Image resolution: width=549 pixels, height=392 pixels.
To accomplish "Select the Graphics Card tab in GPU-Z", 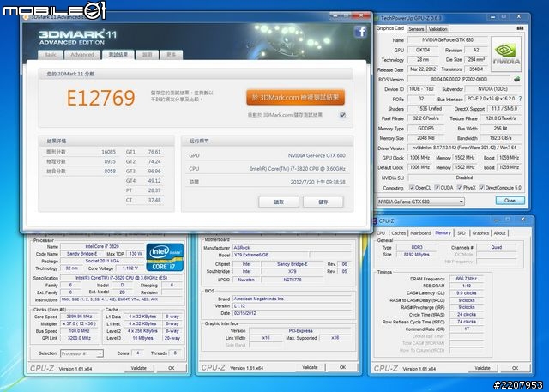I will (x=390, y=28).
